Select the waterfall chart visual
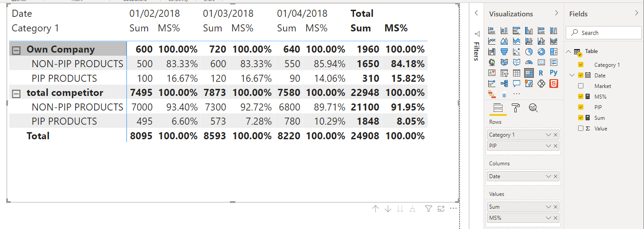This screenshot has height=229, width=644. click(x=491, y=52)
